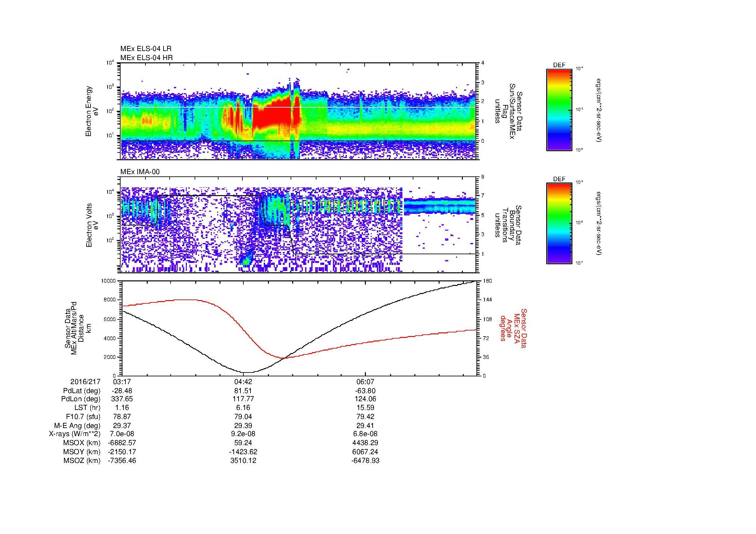
Task: Click the 03:17 time tick label
Action: pos(122,382)
